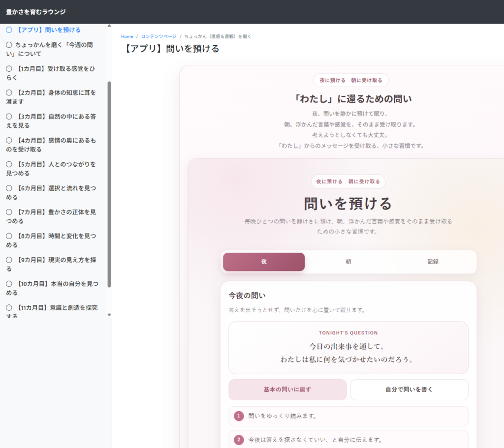Screen dimensions: 504x448
Task: Click 基本の問いに戻す button
Action: (287, 389)
